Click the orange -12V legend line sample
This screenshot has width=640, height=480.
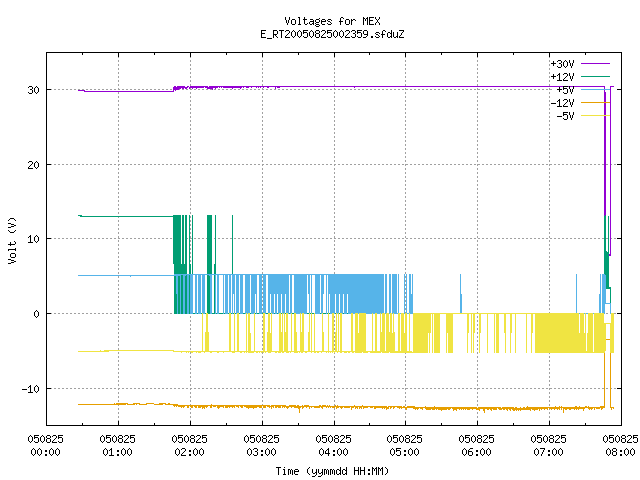pyautogui.click(x=595, y=102)
